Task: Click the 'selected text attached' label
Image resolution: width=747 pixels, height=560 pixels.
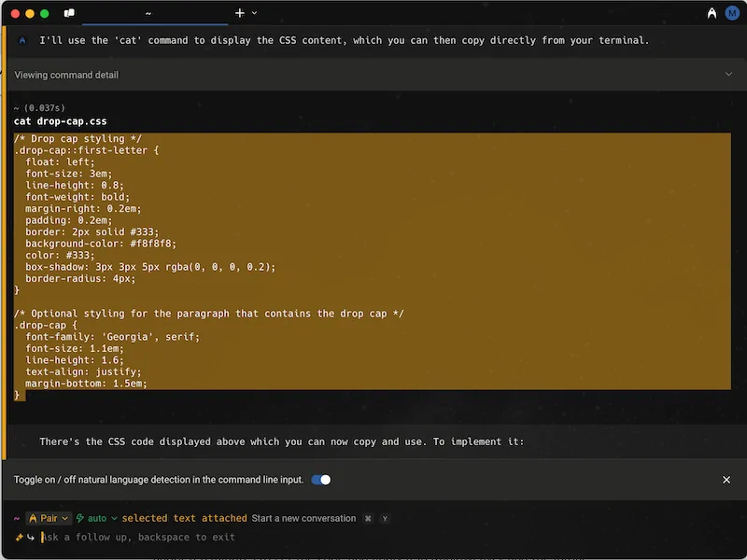Action: point(184,518)
